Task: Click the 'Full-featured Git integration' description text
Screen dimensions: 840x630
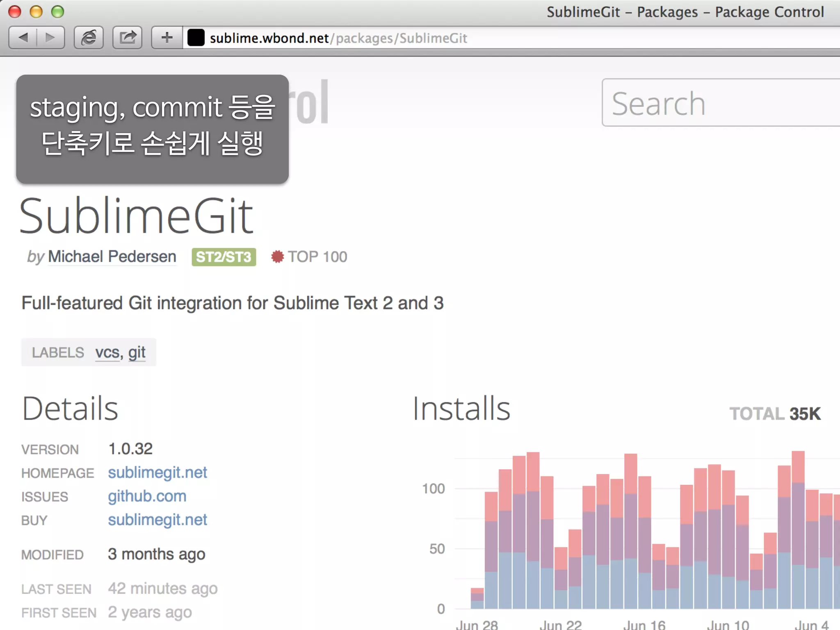Action: click(233, 304)
